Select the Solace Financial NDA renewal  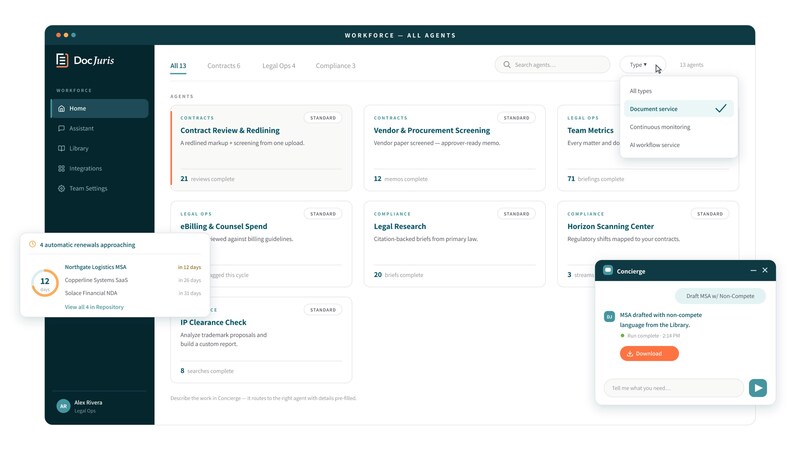coord(133,293)
